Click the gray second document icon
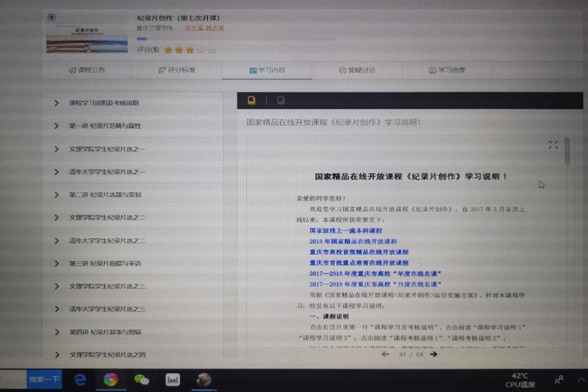This screenshot has width=588, height=392. (x=281, y=101)
